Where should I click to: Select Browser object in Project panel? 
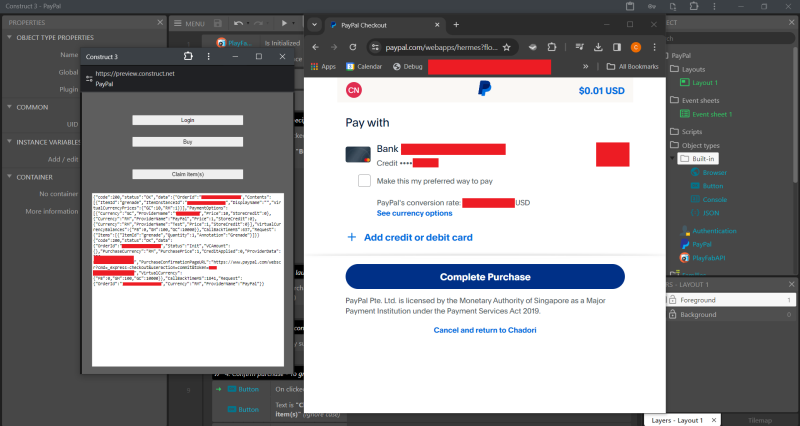[x=709, y=172]
